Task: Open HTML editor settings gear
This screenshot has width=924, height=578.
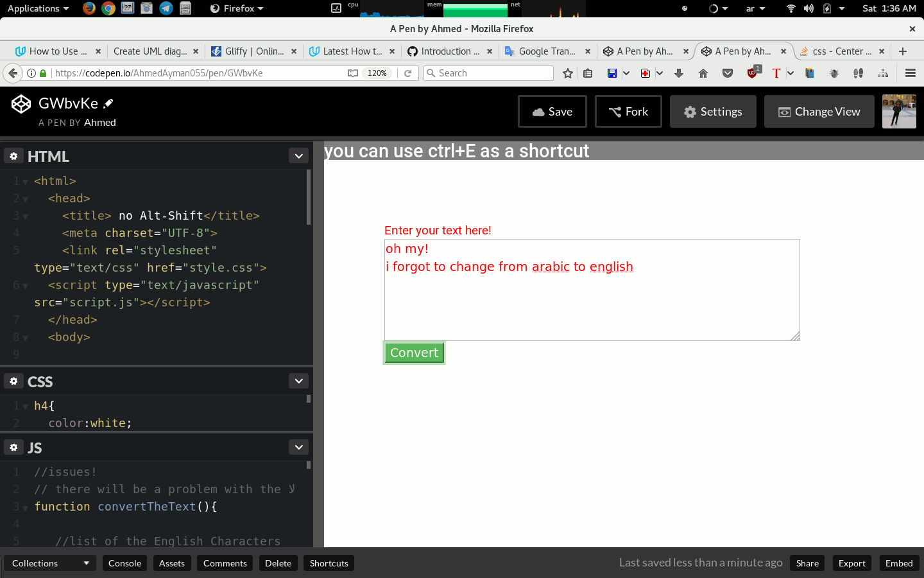Action: 13,156
